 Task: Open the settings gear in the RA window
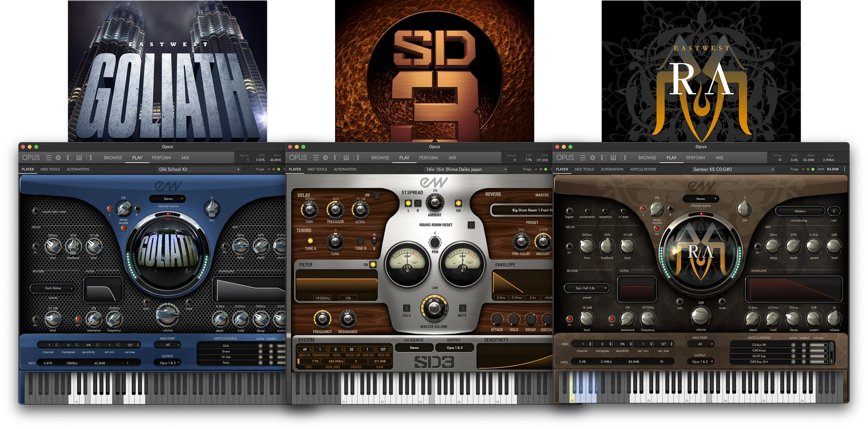point(592,158)
